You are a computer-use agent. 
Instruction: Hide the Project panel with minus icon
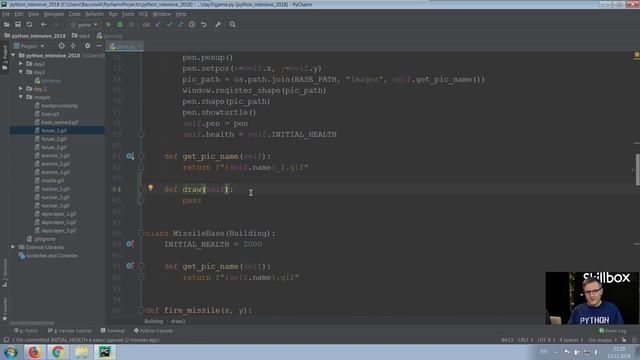coord(99,46)
